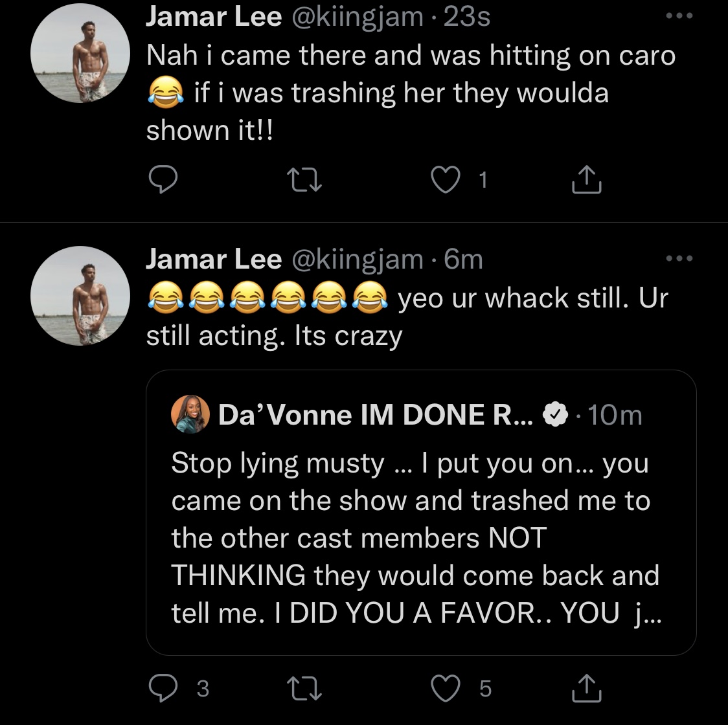Click the 10m timestamp on quoted tweet

tap(615, 414)
